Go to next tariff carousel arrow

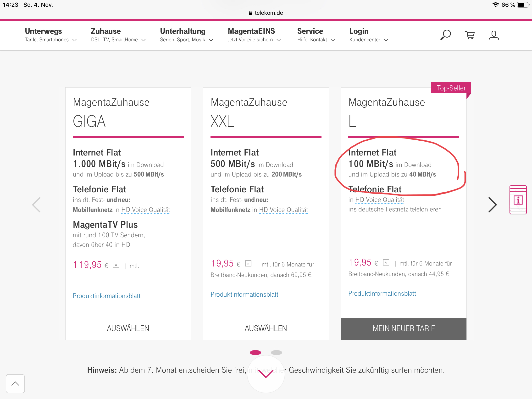point(492,205)
